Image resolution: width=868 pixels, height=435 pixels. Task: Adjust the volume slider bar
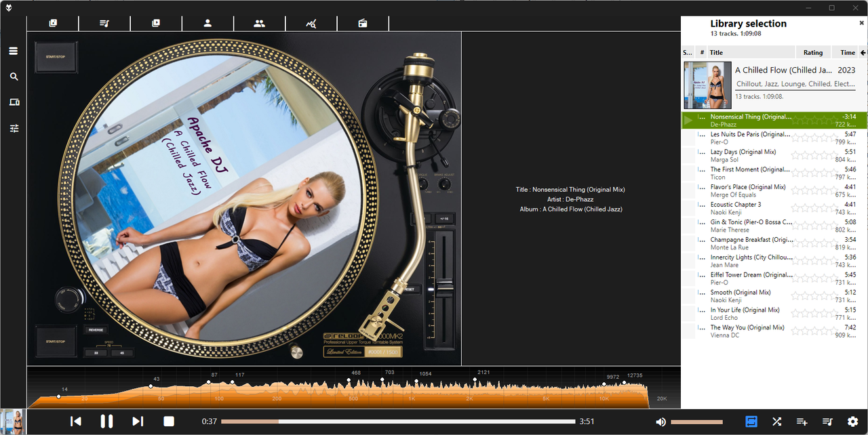tap(696, 422)
